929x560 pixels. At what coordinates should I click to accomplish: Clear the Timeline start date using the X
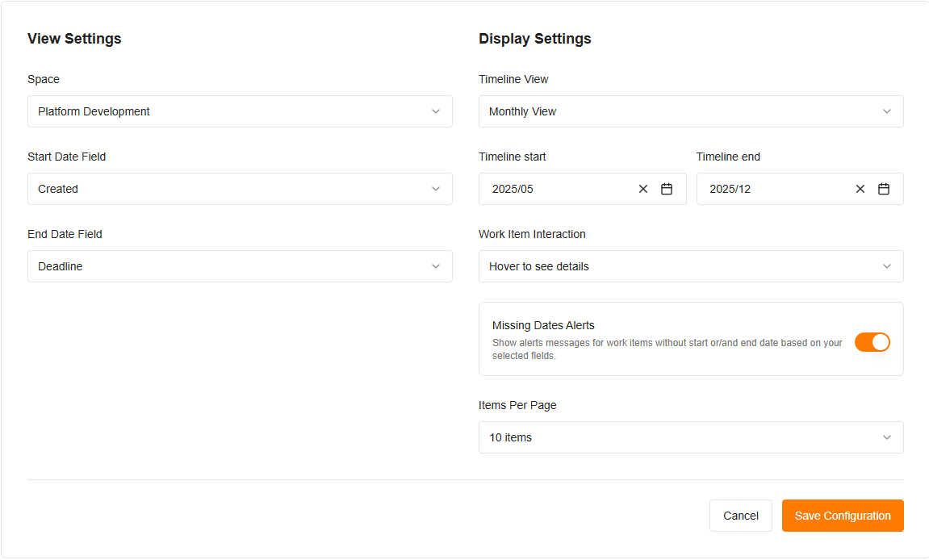(642, 188)
